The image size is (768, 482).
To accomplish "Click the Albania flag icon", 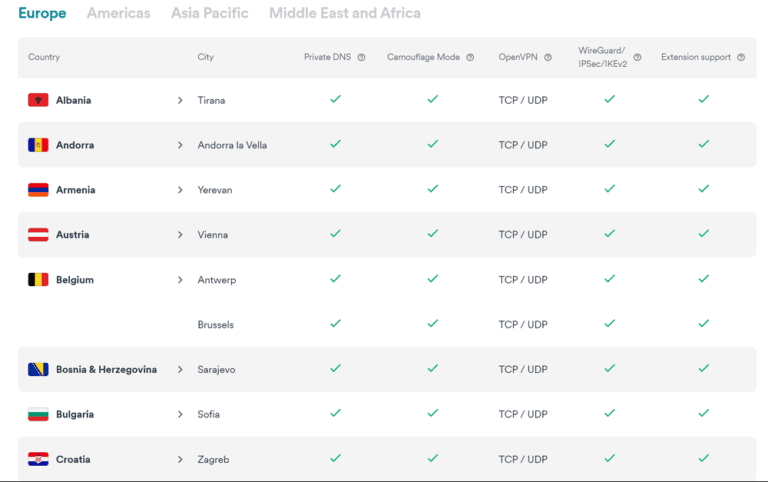I will [x=38, y=100].
